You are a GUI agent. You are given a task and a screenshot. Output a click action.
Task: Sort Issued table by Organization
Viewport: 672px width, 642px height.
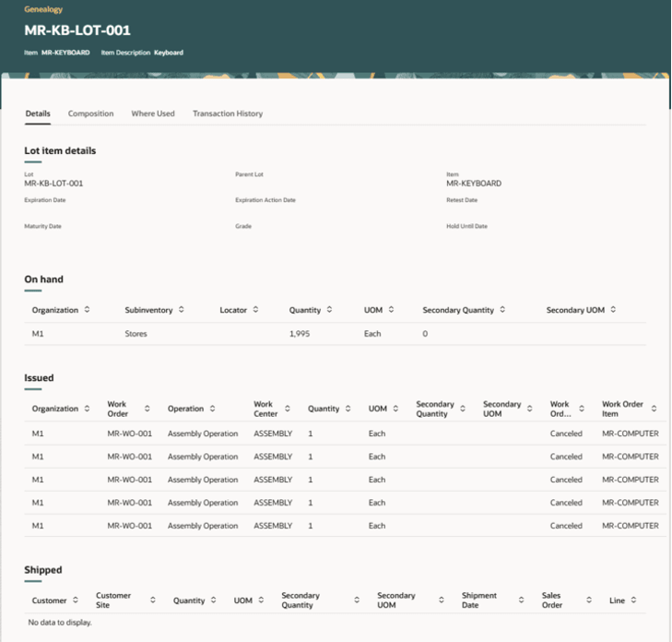87,409
